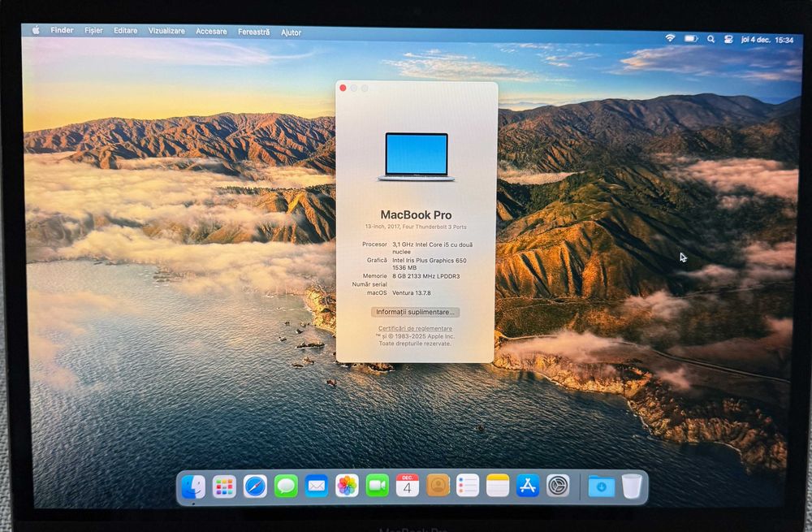
Task: Close the About This Mac window
Action: 343,88
